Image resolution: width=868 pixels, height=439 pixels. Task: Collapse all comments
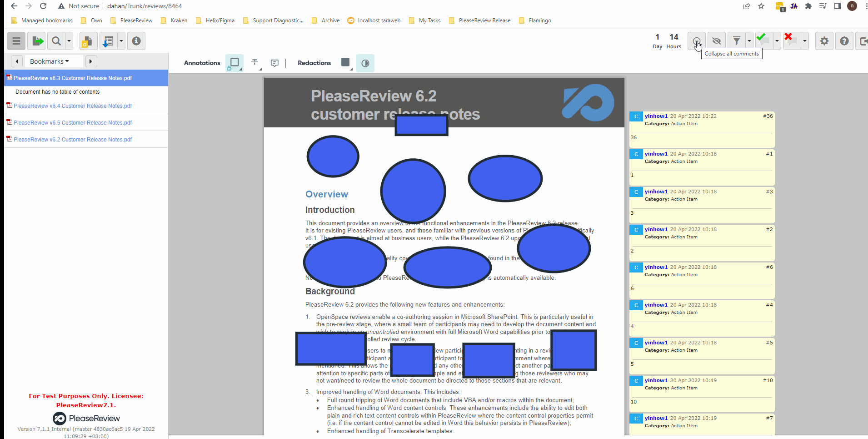(697, 41)
